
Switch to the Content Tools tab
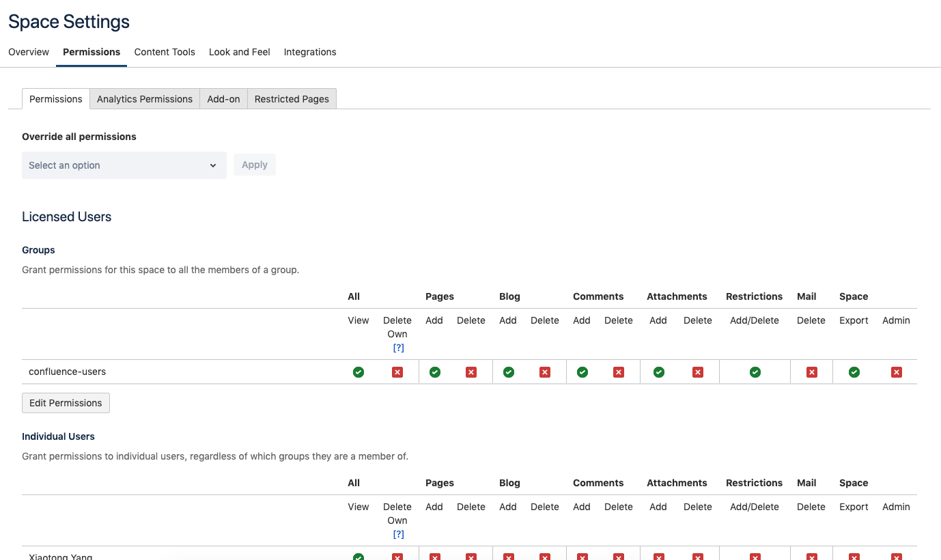click(x=165, y=52)
